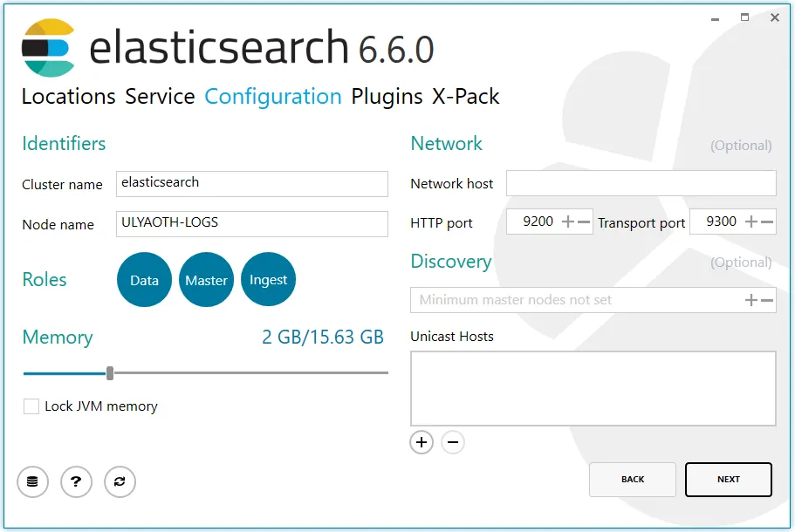Click the Memory slider handle
The width and height of the screenshot is (795, 532).
coord(110,373)
